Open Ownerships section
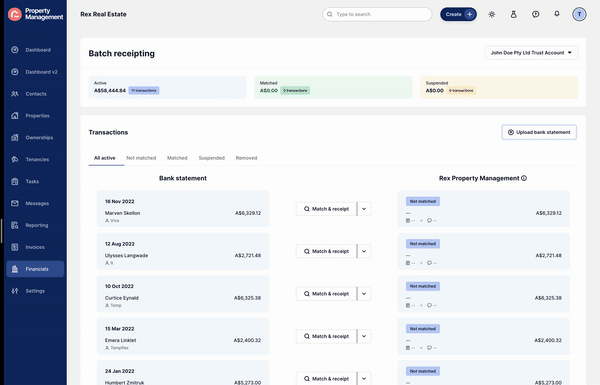This screenshot has height=385, width=600. (x=35, y=137)
